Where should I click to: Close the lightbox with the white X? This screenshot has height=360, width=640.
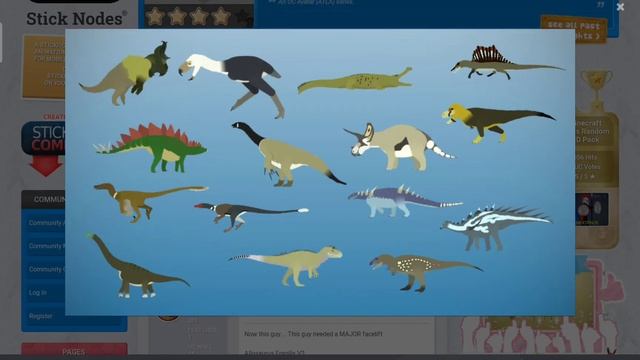click(x=620, y=7)
